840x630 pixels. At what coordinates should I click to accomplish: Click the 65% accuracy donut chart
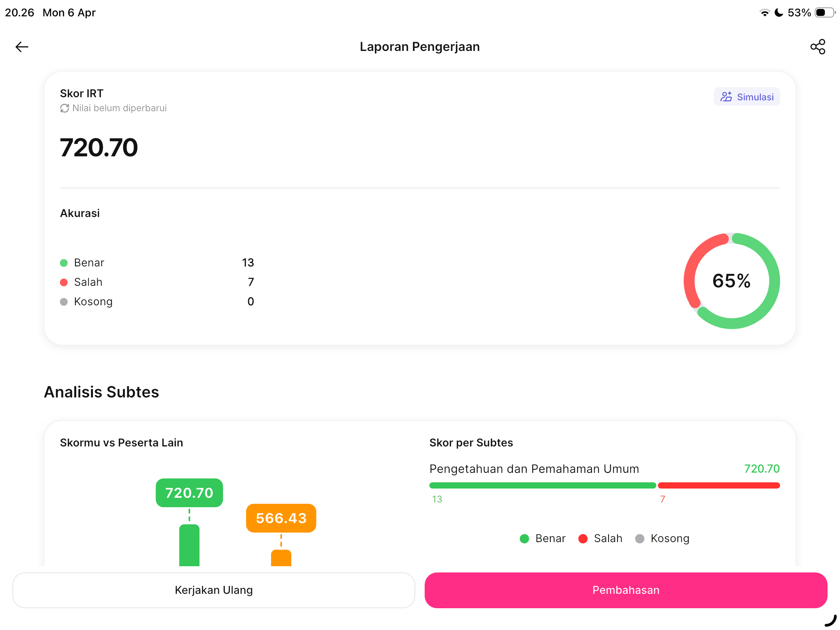click(731, 281)
